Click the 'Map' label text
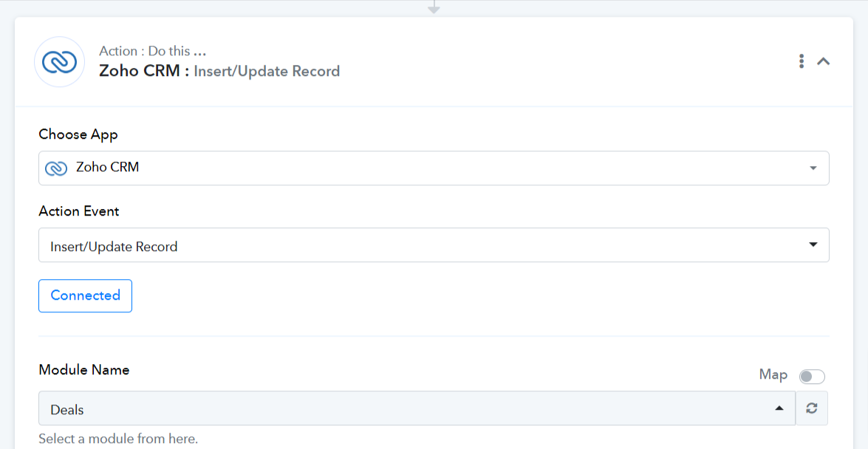This screenshot has width=868, height=449. coord(773,375)
